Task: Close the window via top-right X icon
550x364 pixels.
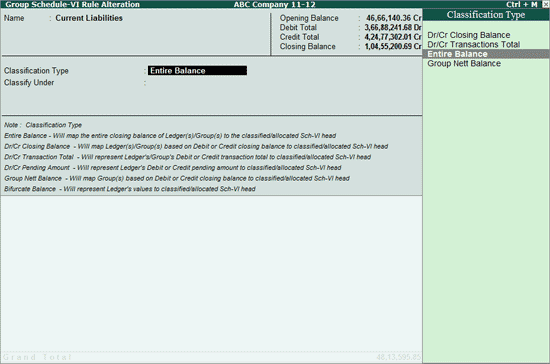Action: [545, 4]
